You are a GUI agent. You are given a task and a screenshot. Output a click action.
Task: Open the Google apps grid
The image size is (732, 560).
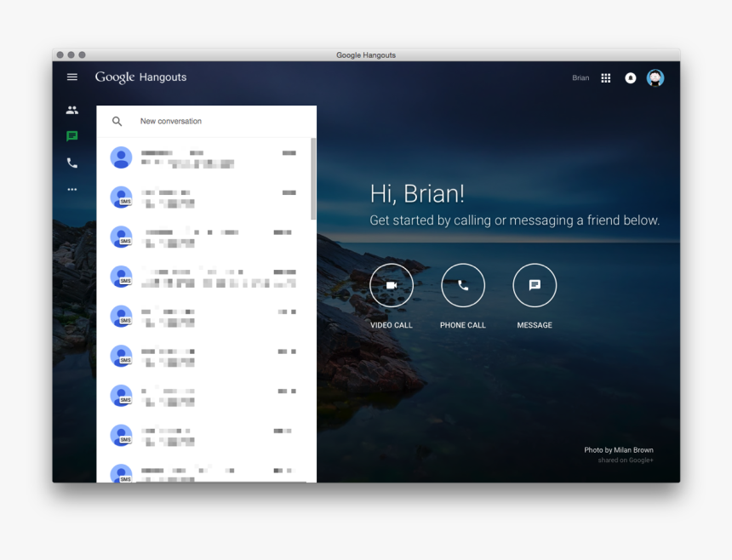click(x=606, y=78)
